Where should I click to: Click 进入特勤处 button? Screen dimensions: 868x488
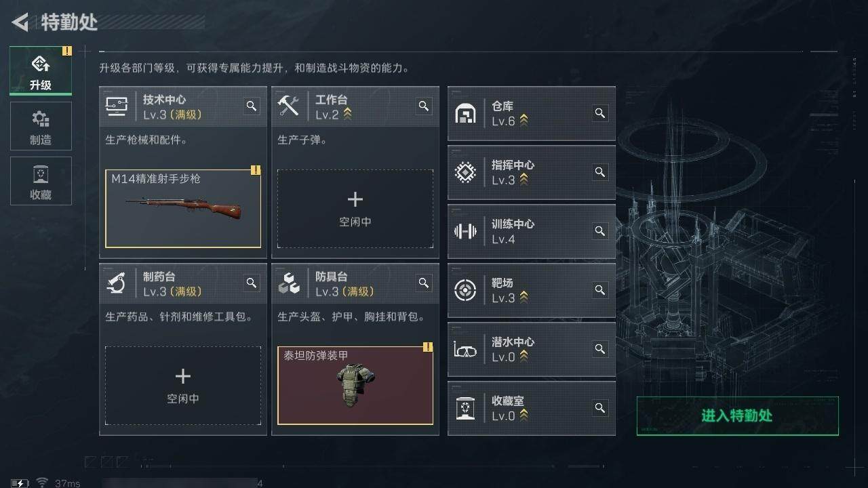pyautogui.click(x=737, y=415)
